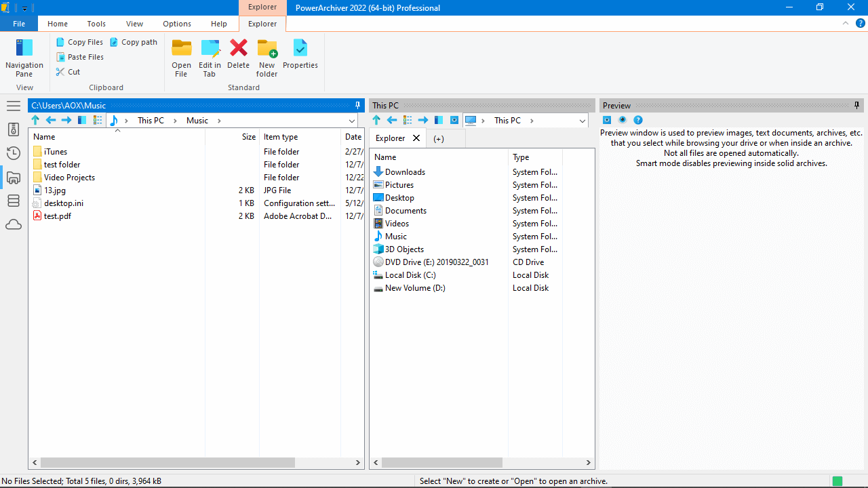Click the Copy Files button
Image resolution: width=868 pixels, height=488 pixels.
(x=79, y=41)
